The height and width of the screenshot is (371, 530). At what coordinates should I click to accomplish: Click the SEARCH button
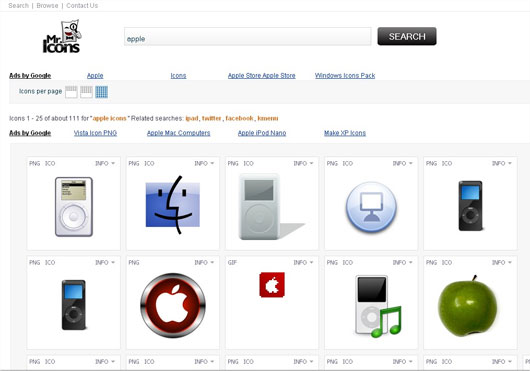[x=407, y=36]
